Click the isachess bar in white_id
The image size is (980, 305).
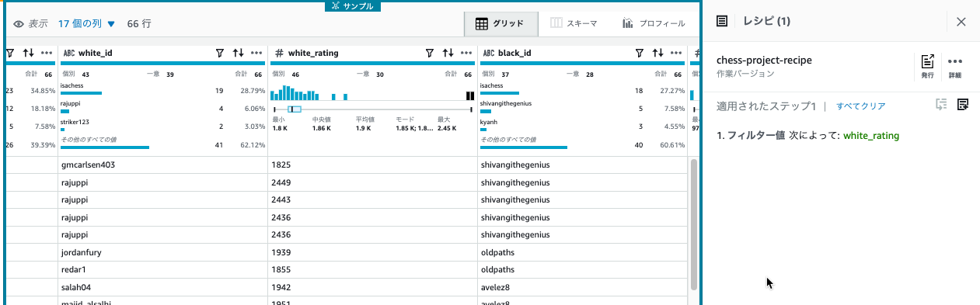coord(81,92)
